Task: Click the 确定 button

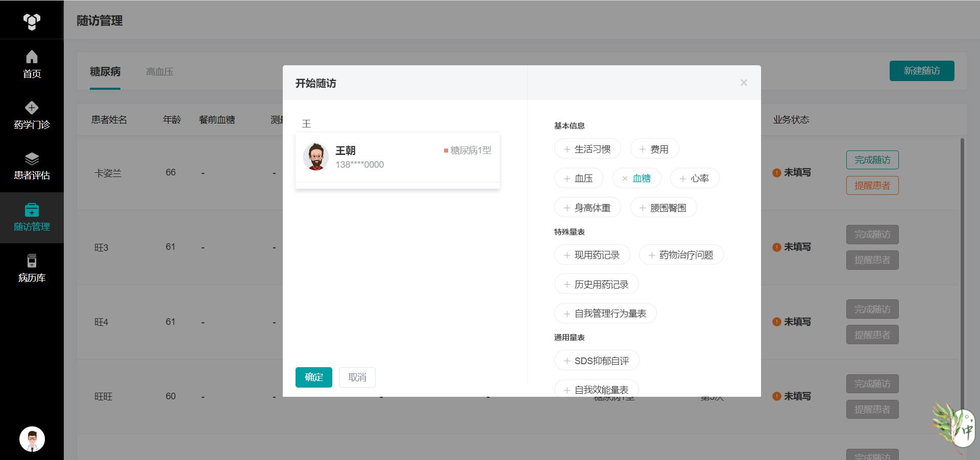Action: pyautogui.click(x=313, y=377)
